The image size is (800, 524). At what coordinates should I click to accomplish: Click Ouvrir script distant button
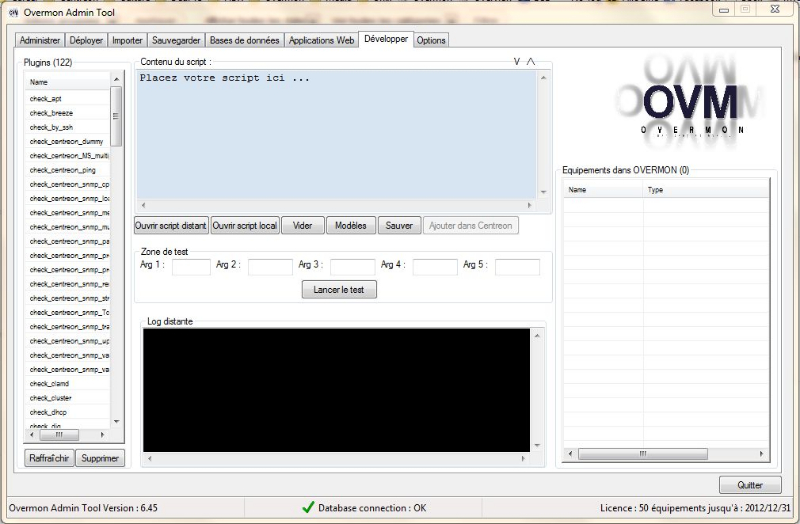[x=171, y=226]
